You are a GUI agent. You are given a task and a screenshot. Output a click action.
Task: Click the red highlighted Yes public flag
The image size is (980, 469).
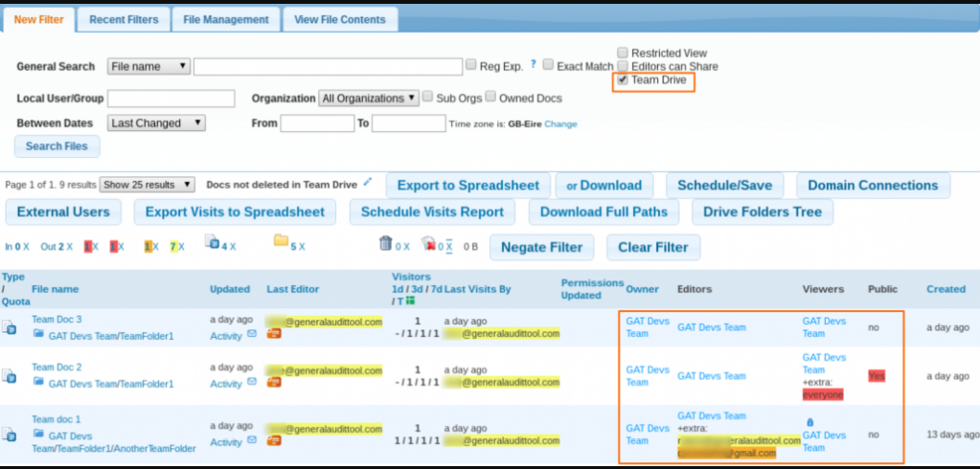coord(877,376)
